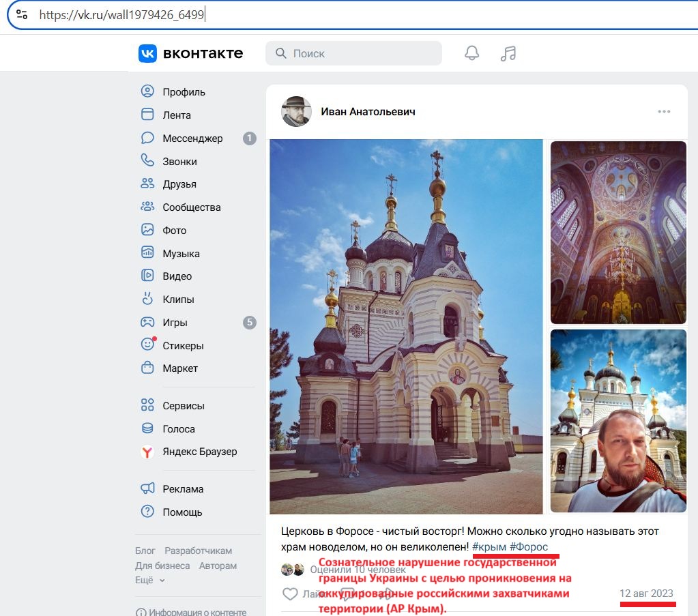Click the Видео play icon
Image resolution: width=698 pixels, height=616 pixels.
pos(147,276)
